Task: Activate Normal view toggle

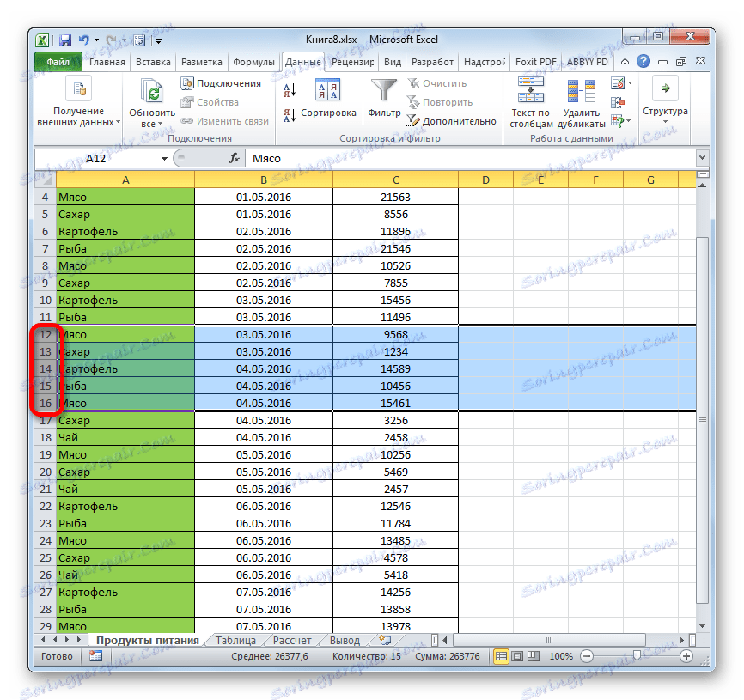Action: pyautogui.click(x=501, y=656)
